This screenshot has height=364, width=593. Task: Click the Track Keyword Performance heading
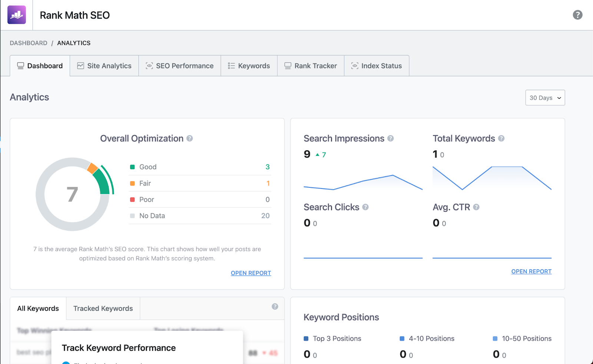119,348
